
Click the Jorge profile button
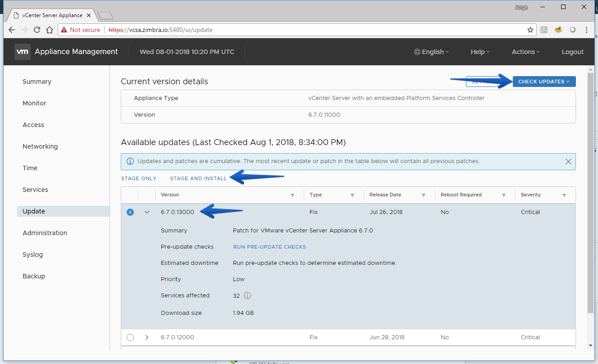[521, 7]
